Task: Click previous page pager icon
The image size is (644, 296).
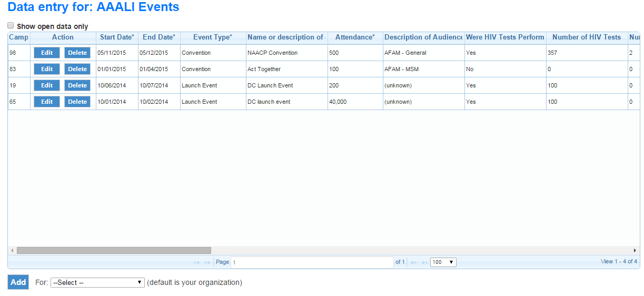Action: point(207,262)
